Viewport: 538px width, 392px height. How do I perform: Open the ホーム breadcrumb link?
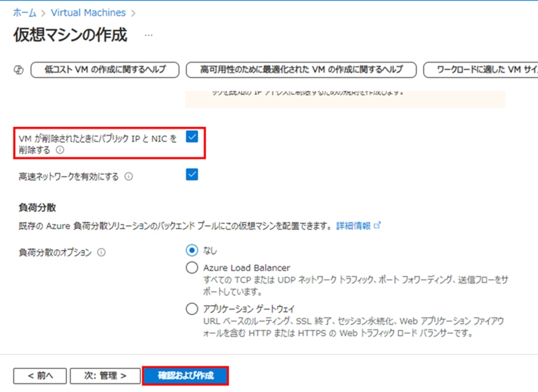24,13
